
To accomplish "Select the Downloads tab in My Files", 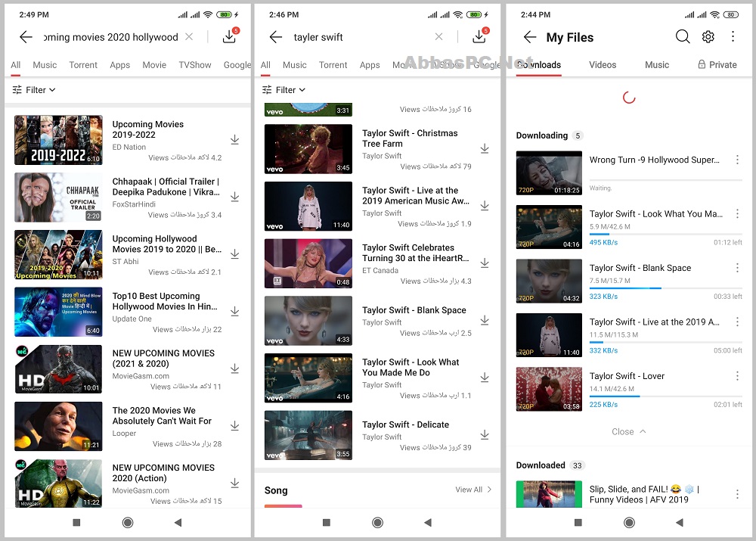I will [x=538, y=64].
